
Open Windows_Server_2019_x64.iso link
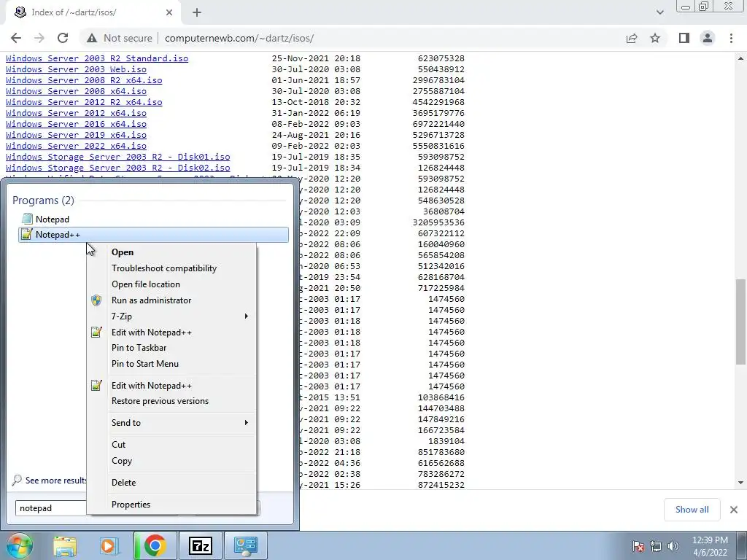pyautogui.click(x=76, y=135)
